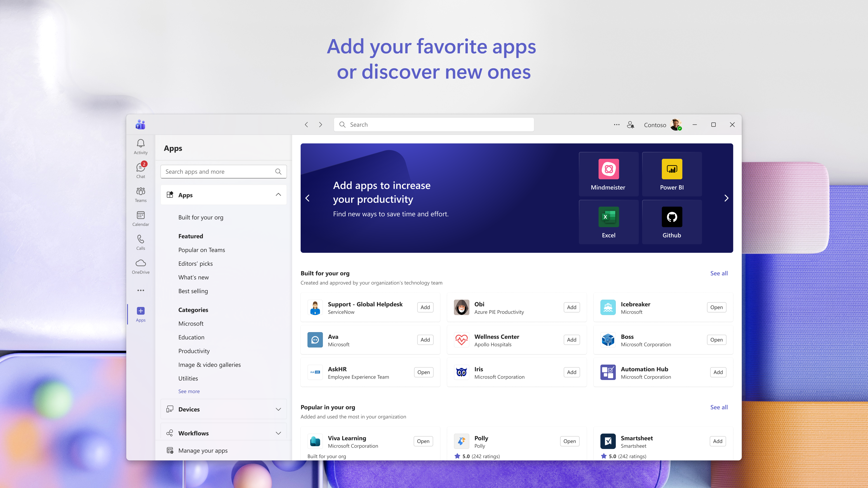Viewport: 868px width, 488px height.
Task: Collapse the Apps category section
Action: coord(278,195)
